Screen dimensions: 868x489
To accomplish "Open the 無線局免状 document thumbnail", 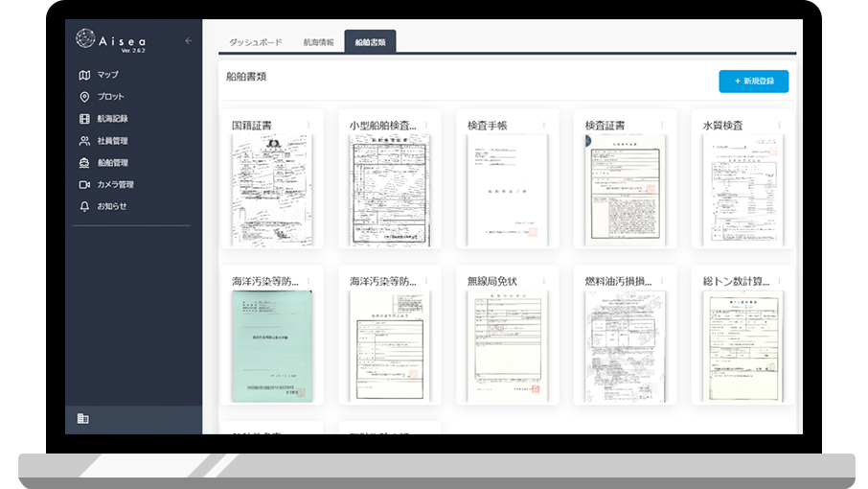I will (507, 346).
